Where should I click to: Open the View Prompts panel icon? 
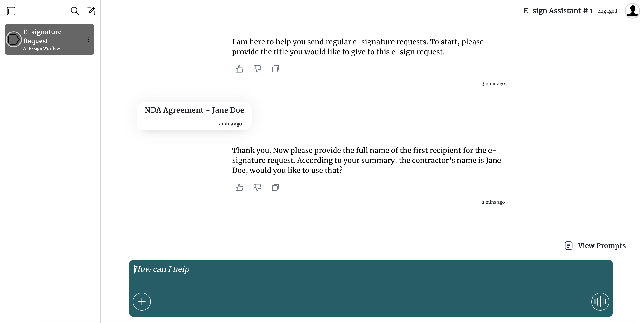[569, 246]
